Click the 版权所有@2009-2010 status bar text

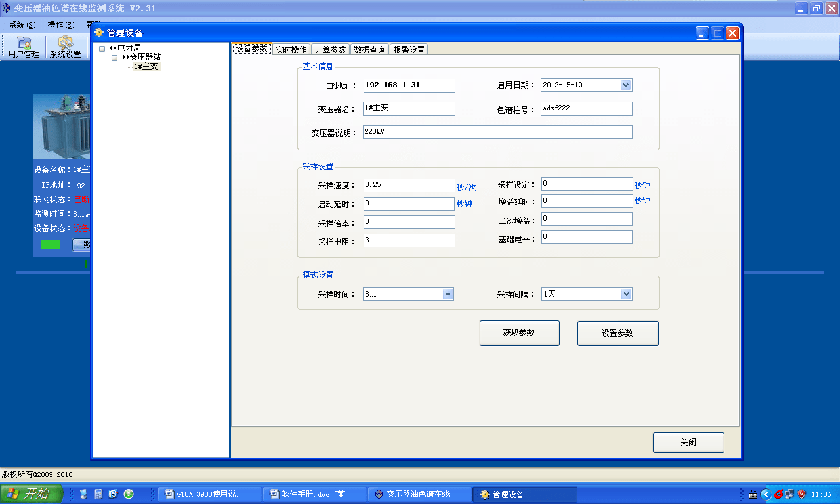tap(37, 474)
